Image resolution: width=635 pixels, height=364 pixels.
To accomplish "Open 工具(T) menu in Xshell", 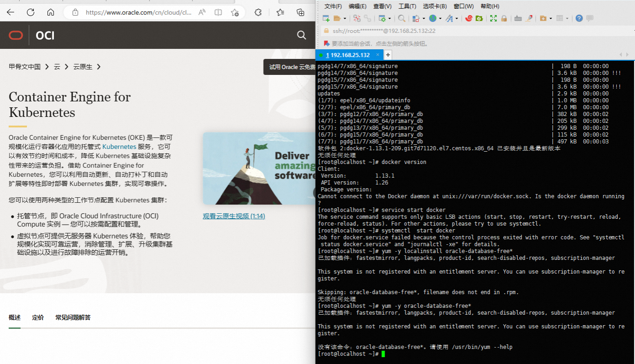I will tap(407, 6).
